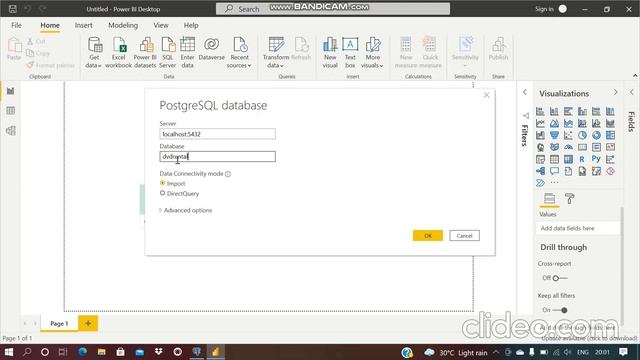Image resolution: width=640 pixels, height=360 pixels.
Task: Toggle the Keep all filters switch
Action: 560,310
